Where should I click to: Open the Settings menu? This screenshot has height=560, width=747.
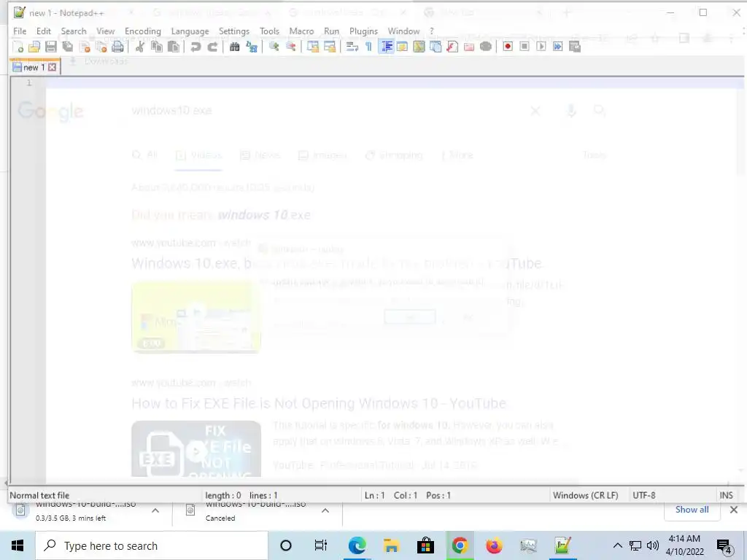234,31
